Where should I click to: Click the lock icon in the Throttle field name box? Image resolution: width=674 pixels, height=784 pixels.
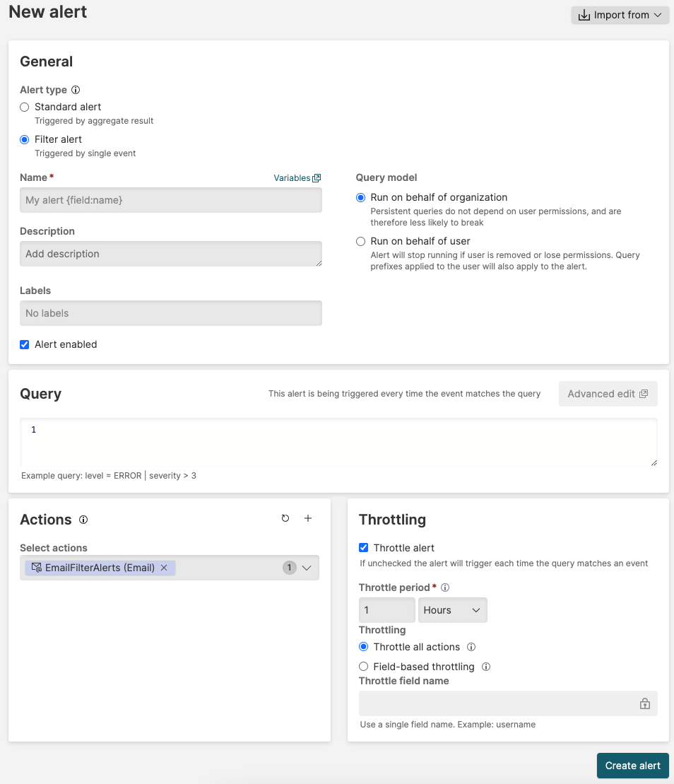click(x=644, y=703)
